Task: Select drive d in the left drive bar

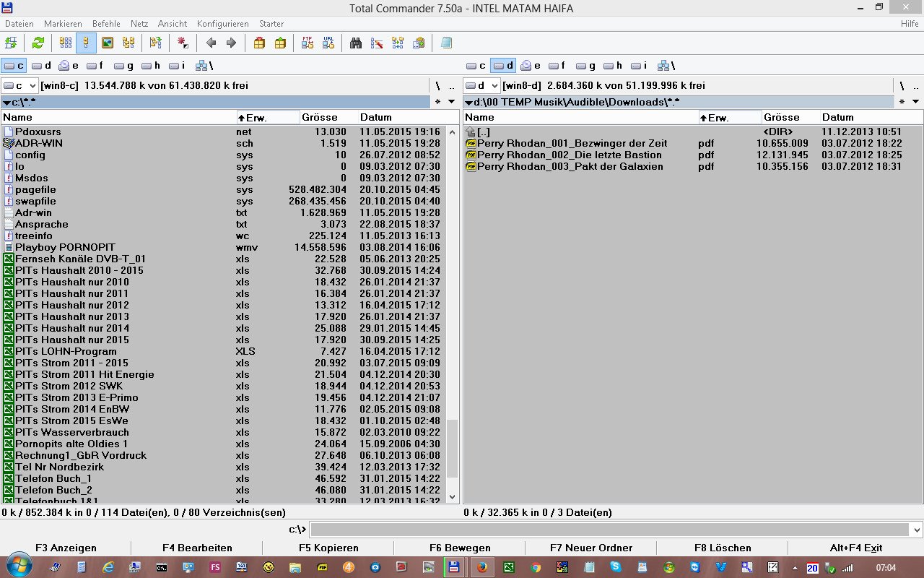Action: pos(42,66)
